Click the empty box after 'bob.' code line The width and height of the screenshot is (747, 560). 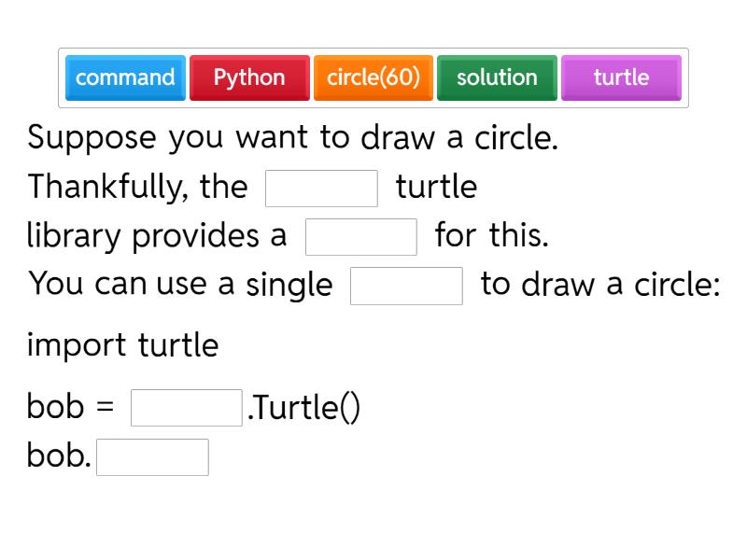click(152, 456)
